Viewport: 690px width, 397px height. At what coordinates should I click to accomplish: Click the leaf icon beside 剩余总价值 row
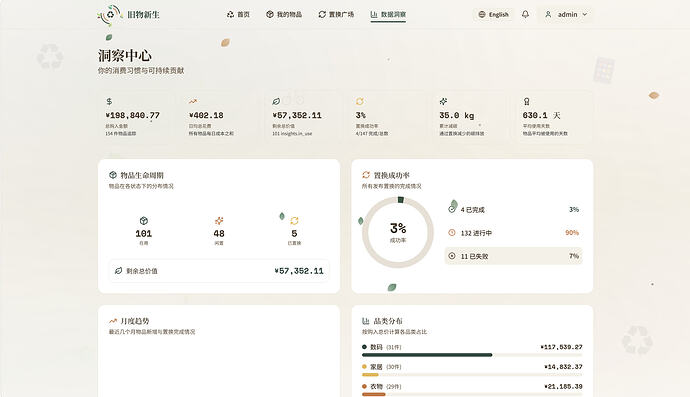(118, 271)
